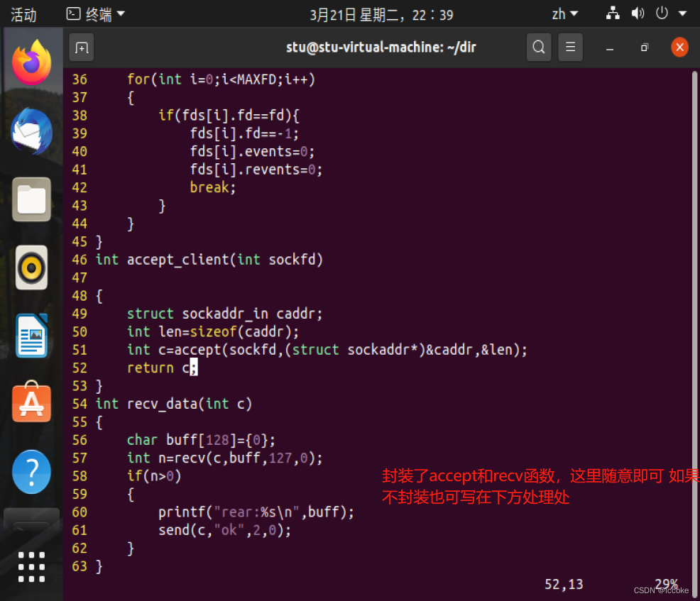Open the network status icon
This screenshot has height=601, width=700.
(613, 13)
